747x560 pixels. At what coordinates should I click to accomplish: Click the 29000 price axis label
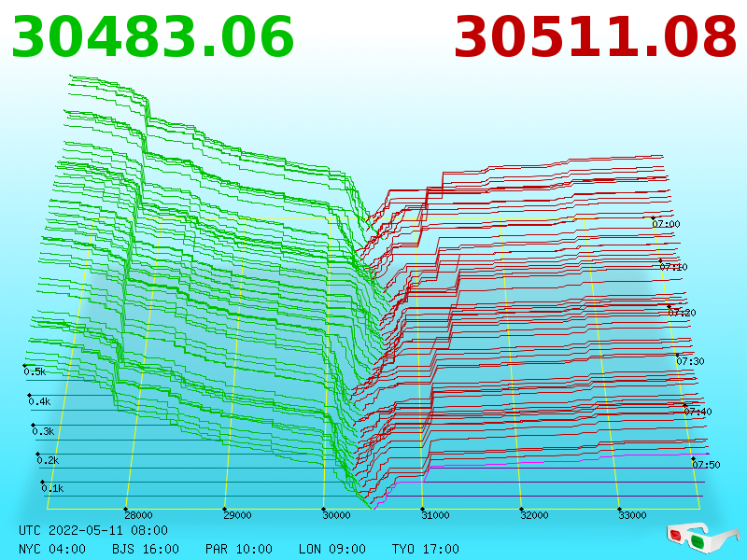click(x=237, y=515)
